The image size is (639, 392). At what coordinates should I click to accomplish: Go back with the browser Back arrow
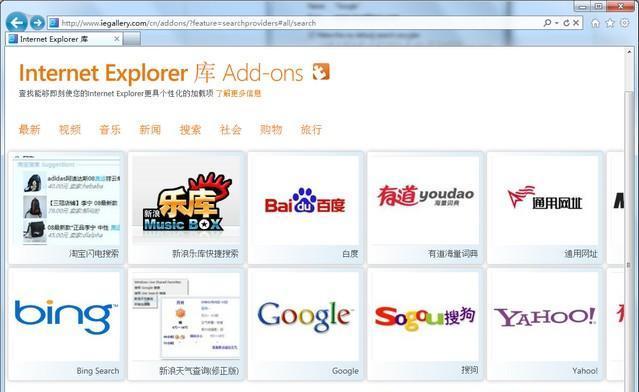click(17, 22)
